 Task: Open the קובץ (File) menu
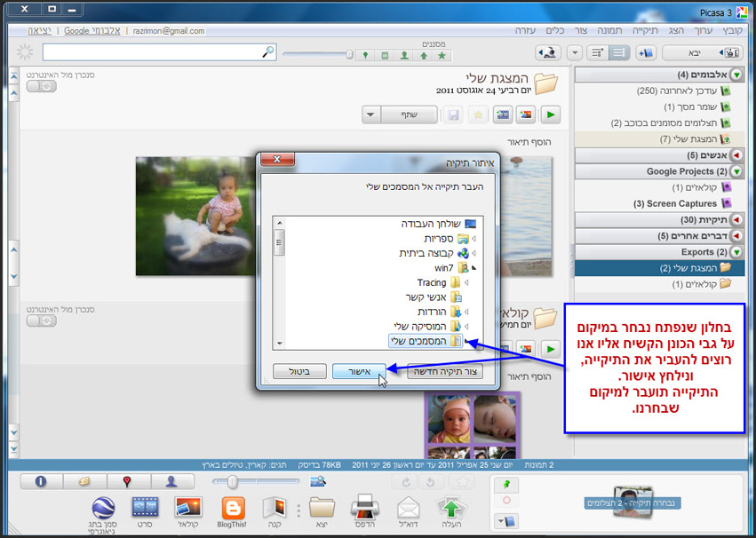pyautogui.click(x=732, y=30)
